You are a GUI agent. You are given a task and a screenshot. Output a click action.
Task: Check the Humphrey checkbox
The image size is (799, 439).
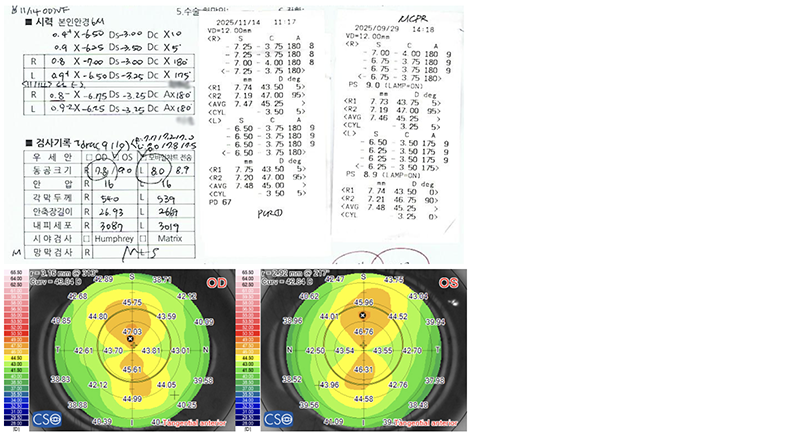point(86,238)
